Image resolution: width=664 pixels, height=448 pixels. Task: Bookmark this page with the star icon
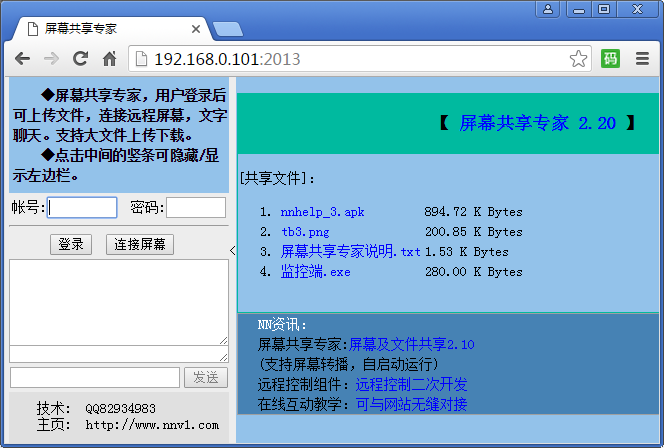pos(578,58)
